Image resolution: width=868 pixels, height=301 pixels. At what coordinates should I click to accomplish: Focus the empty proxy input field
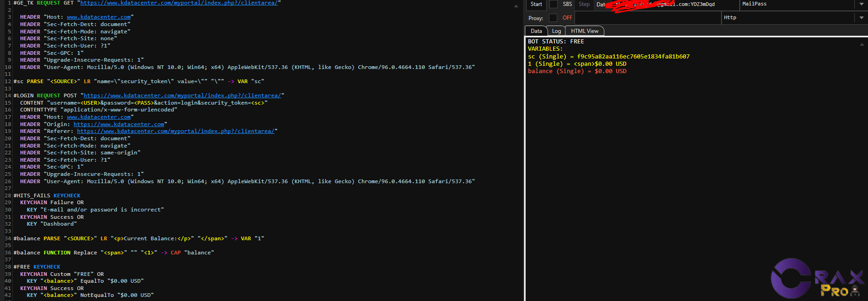(x=648, y=18)
